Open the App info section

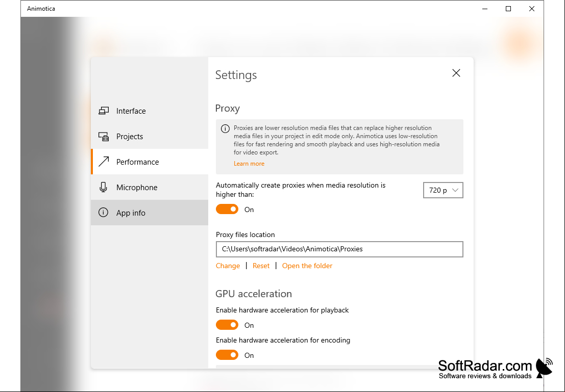point(150,213)
